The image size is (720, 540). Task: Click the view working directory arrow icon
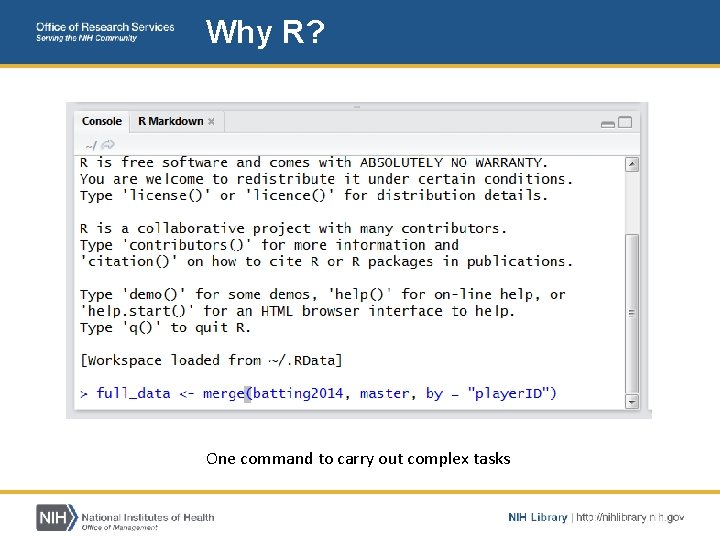(108, 145)
